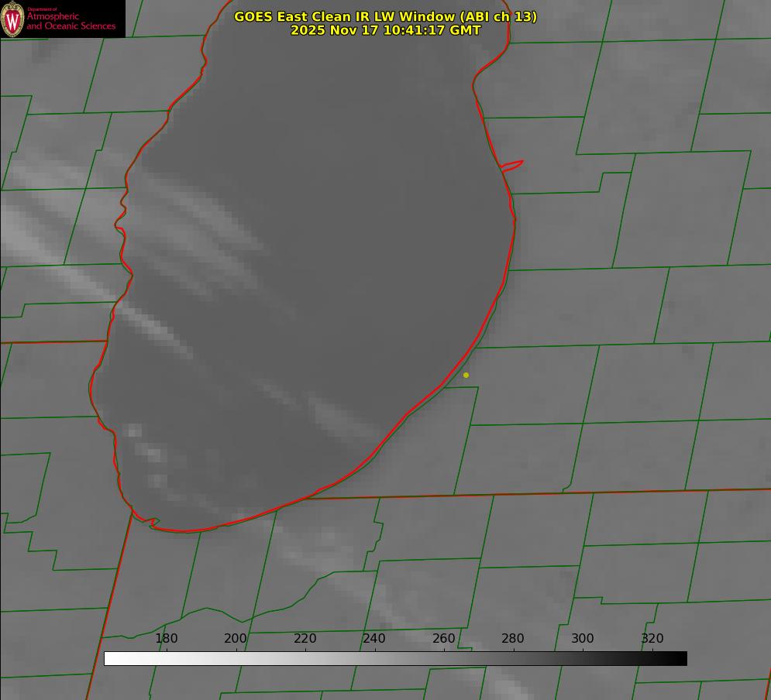Click the 260 colorbar label
771x700 pixels.
tap(443, 638)
